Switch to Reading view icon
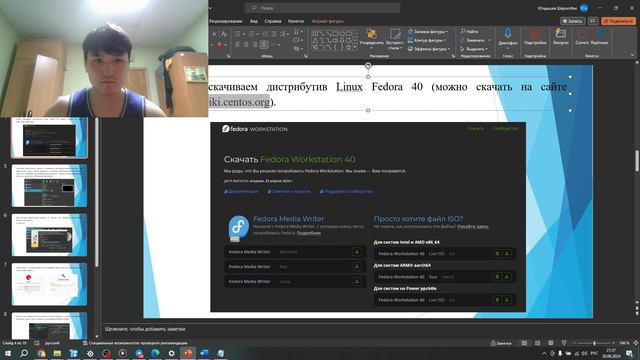640x360 pixels. [551, 343]
